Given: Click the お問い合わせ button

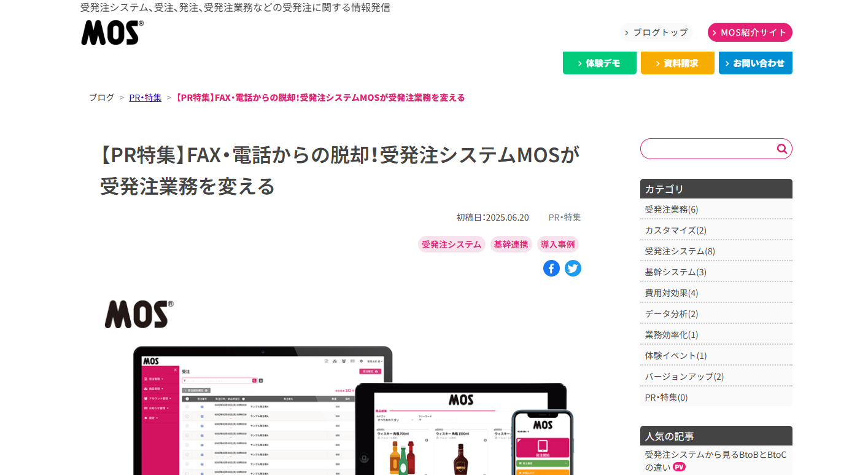Looking at the screenshot, I should (x=756, y=63).
